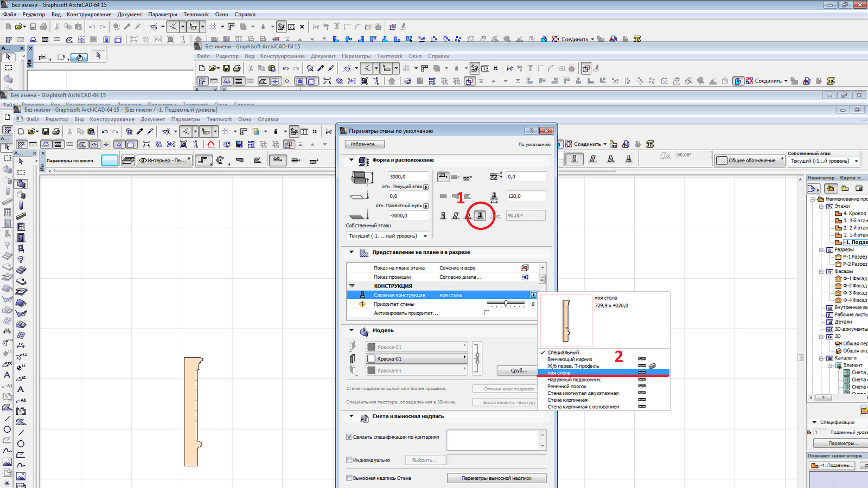Tick the 'Выносная надпись Стена' checkbox
This screenshot has width=868, height=488.
[349, 478]
